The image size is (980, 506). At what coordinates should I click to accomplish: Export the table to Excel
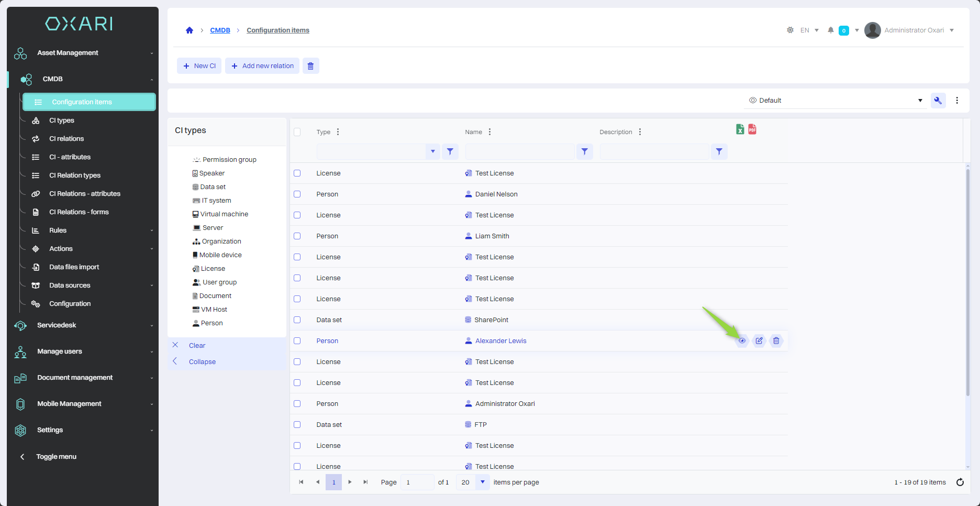[740, 129]
